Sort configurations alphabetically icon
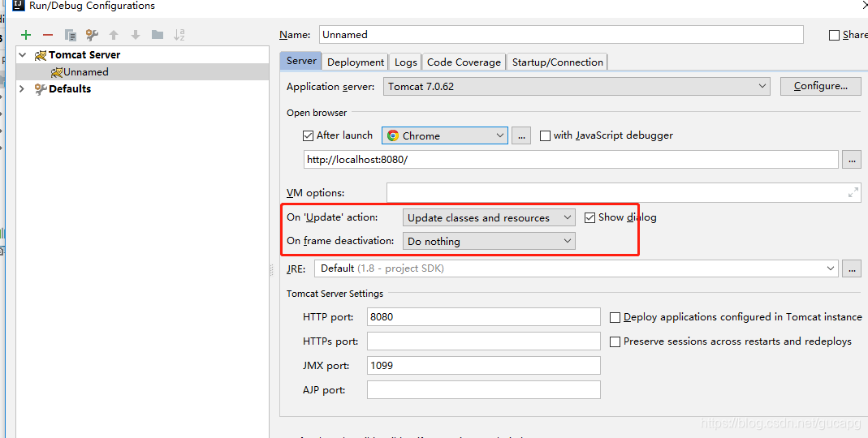 179,35
